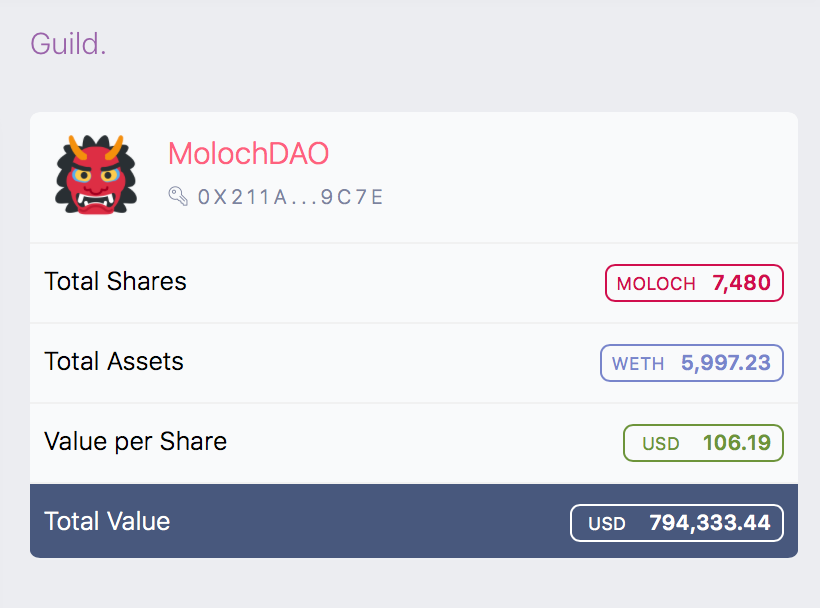
Task: Click the green USD currency label
Action: (660, 444)
